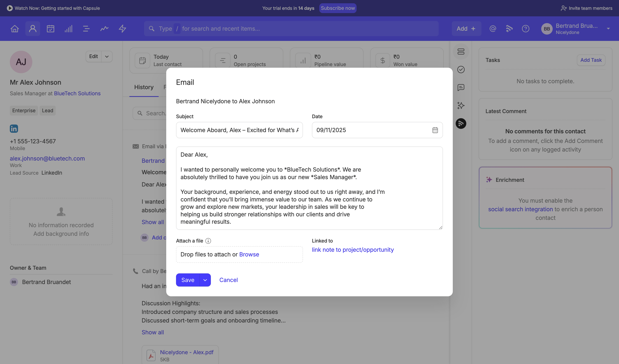Screen dimensions: 619x364
Task: Click the Pipeline value chart icon
Action: 303,61
